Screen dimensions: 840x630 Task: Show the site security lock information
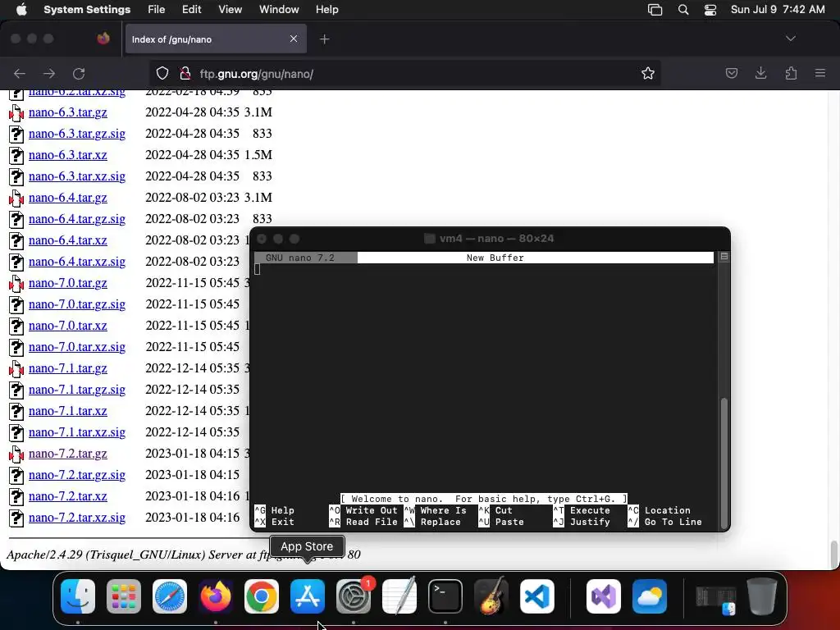click(x=185, y=73)
